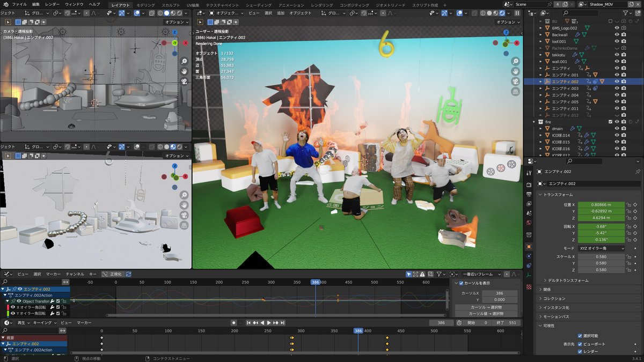644x362 pixels.
Task: Open the Texture properties tab icon
Action: pyautogui.click(x=529, y=287)
